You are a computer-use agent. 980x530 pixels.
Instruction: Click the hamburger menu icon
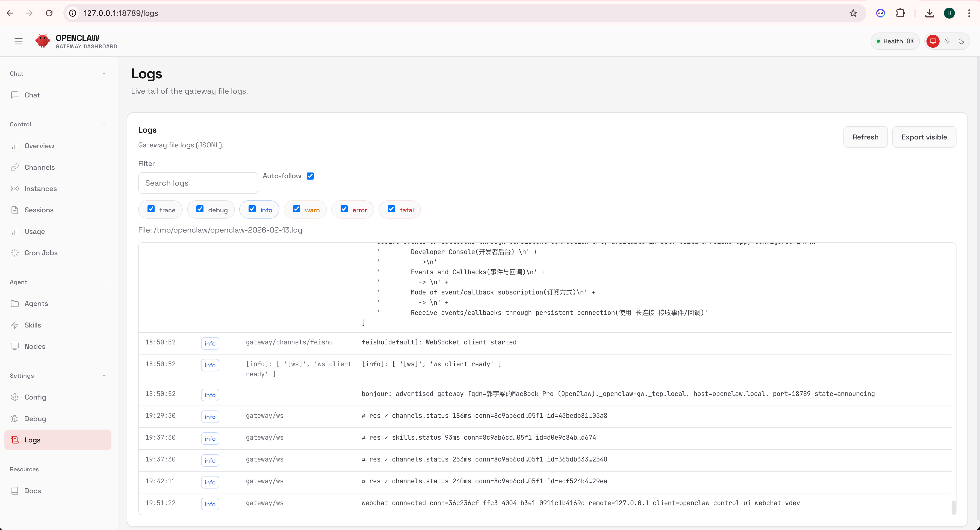[x=18, y=41]
